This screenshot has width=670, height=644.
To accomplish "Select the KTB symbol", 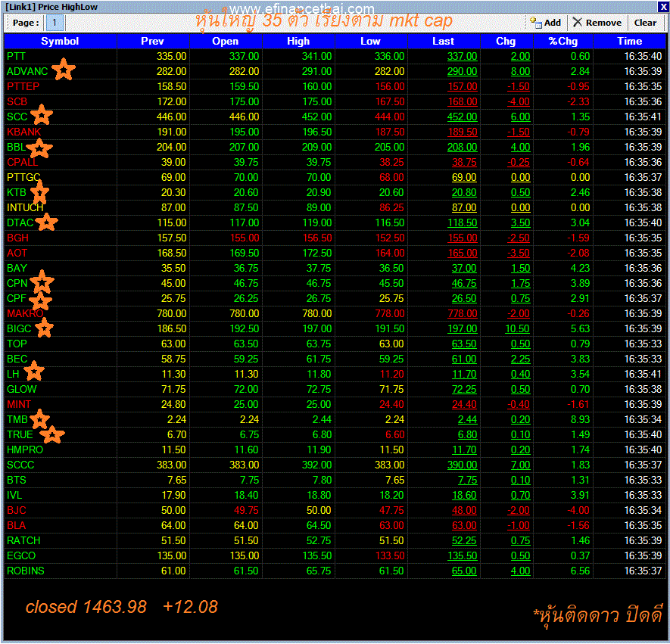I will point(17,193).
